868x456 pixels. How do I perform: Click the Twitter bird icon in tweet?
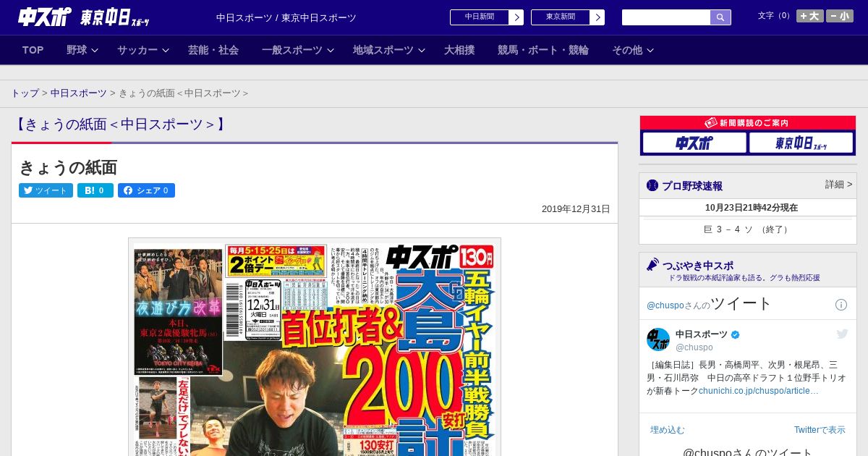coord(842,334)
